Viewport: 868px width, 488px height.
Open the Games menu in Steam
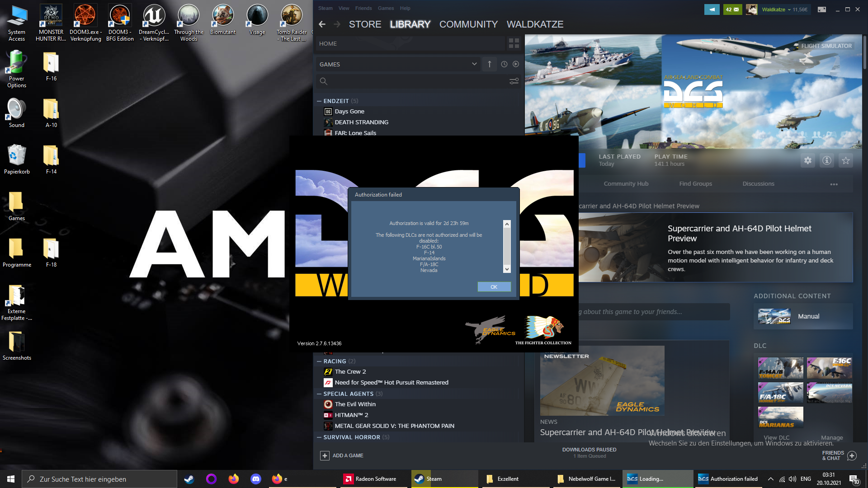386,8
